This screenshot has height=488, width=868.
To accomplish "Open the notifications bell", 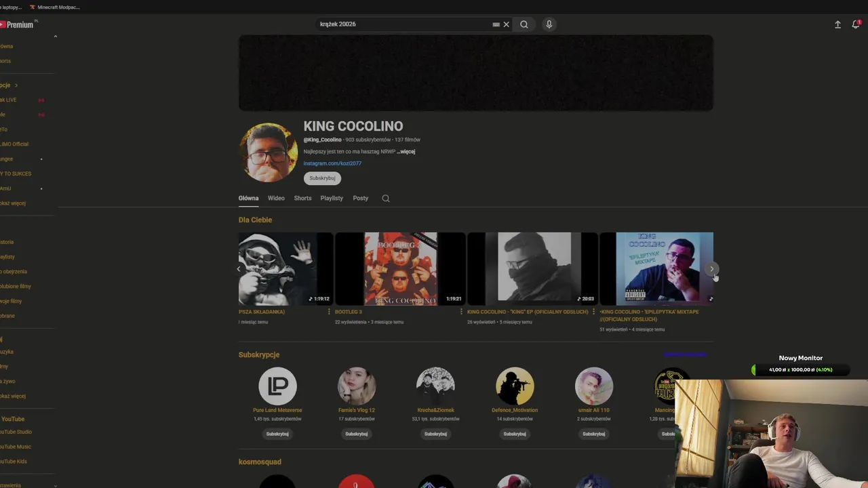I will tap(856, 24).
